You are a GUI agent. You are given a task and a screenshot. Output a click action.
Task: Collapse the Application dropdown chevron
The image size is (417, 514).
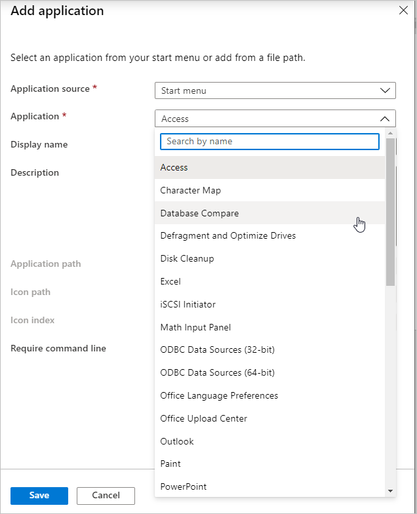click(x=385, y=119)
